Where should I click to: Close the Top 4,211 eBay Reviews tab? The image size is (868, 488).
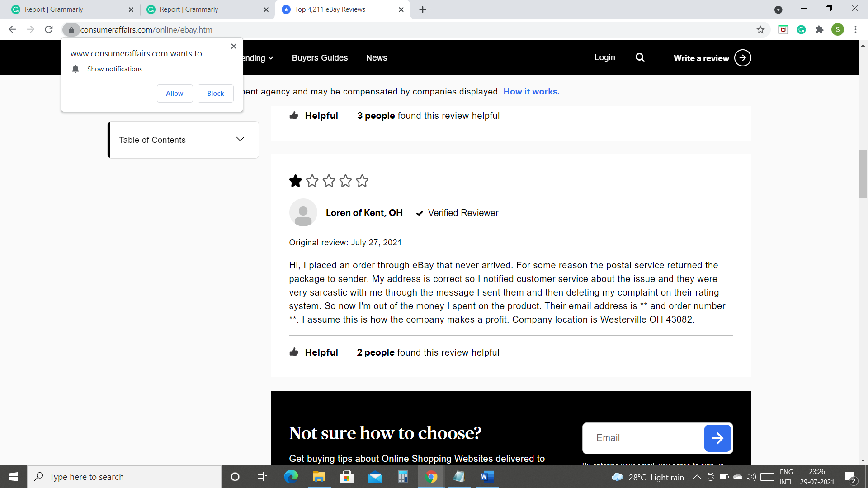click(x=401, y=9)
